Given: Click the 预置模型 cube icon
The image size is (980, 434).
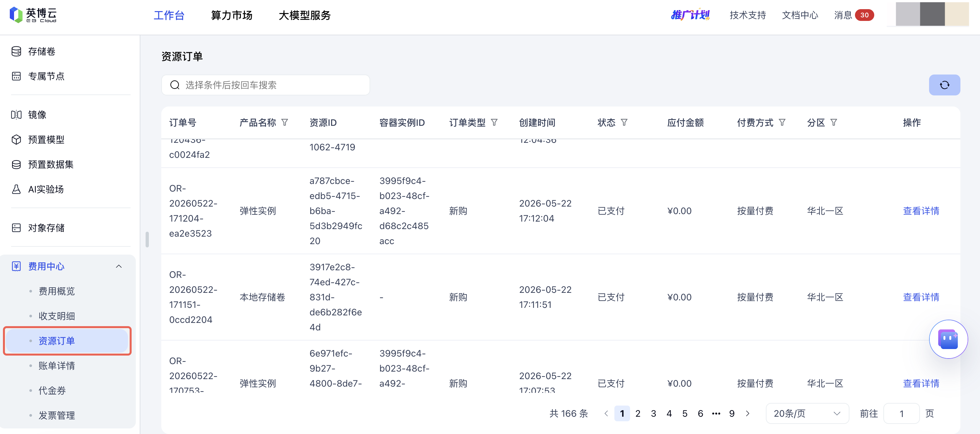Looking at the screenshot, I should (16, 140).
